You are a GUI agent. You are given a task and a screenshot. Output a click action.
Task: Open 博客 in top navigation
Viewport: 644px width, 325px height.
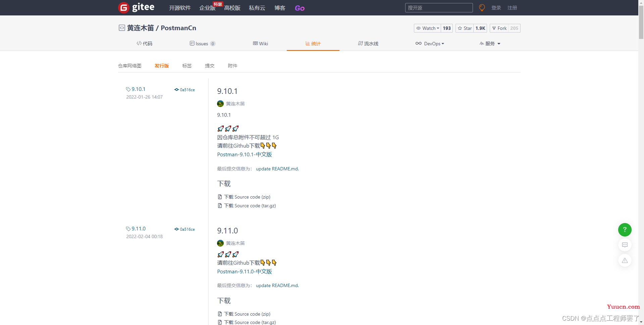click(x=280, y=8)
